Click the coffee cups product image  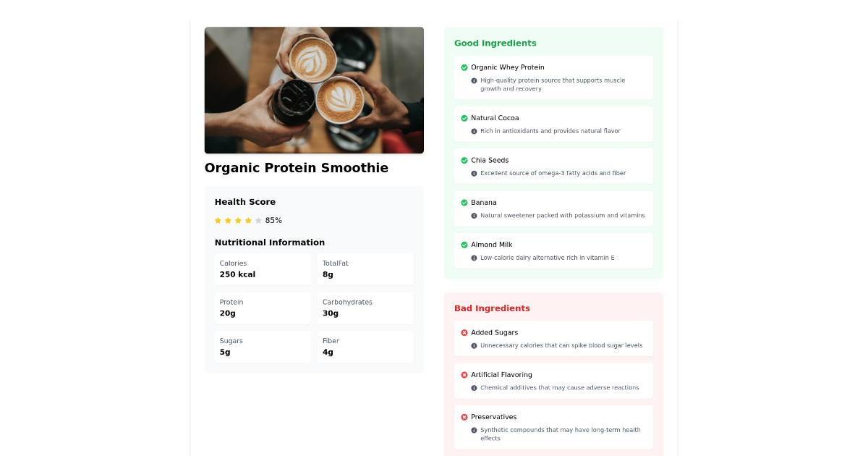[x=314, y=90]
